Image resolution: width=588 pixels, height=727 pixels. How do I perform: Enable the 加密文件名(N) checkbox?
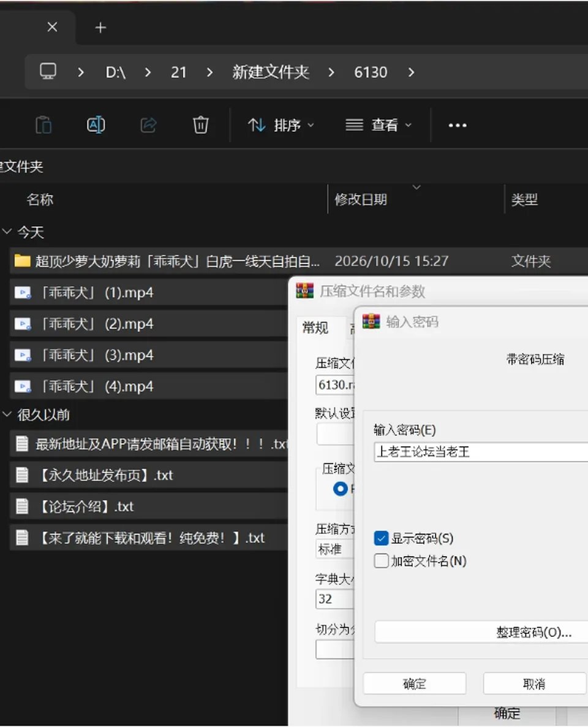[381, 561]
